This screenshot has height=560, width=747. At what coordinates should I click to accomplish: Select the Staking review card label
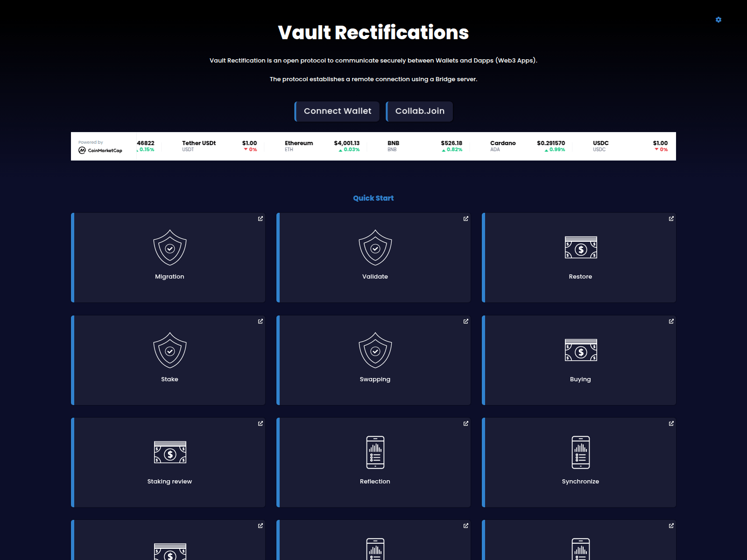coord(169,482)
